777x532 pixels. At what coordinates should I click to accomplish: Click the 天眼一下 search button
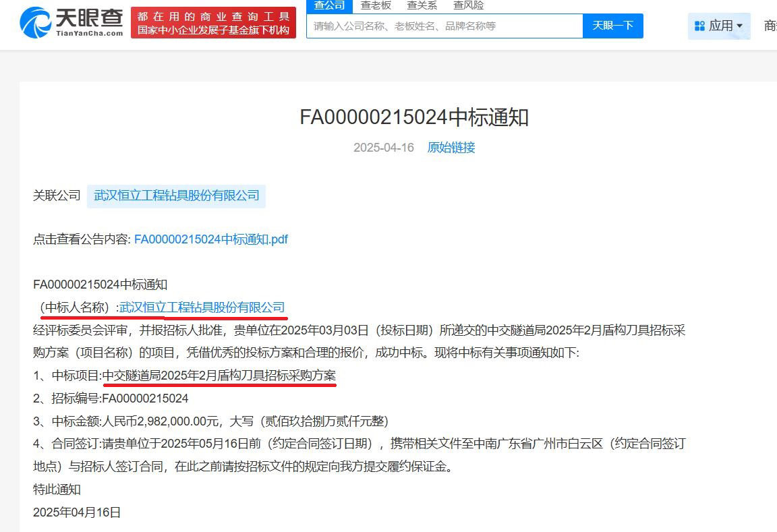(613, 26)
